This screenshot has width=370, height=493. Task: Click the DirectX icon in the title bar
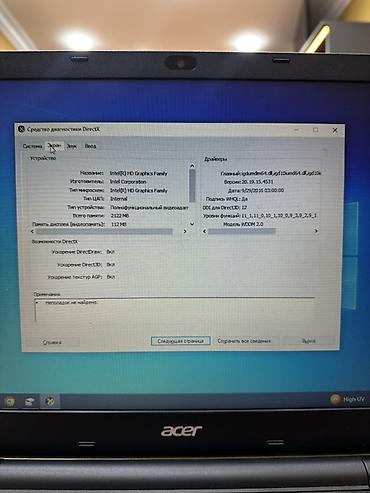21,129
